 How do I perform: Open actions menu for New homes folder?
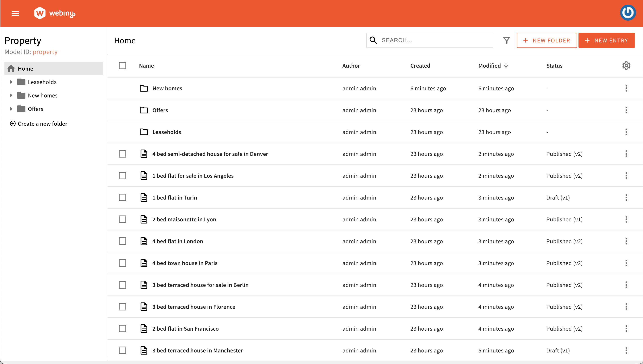(626, 88)
